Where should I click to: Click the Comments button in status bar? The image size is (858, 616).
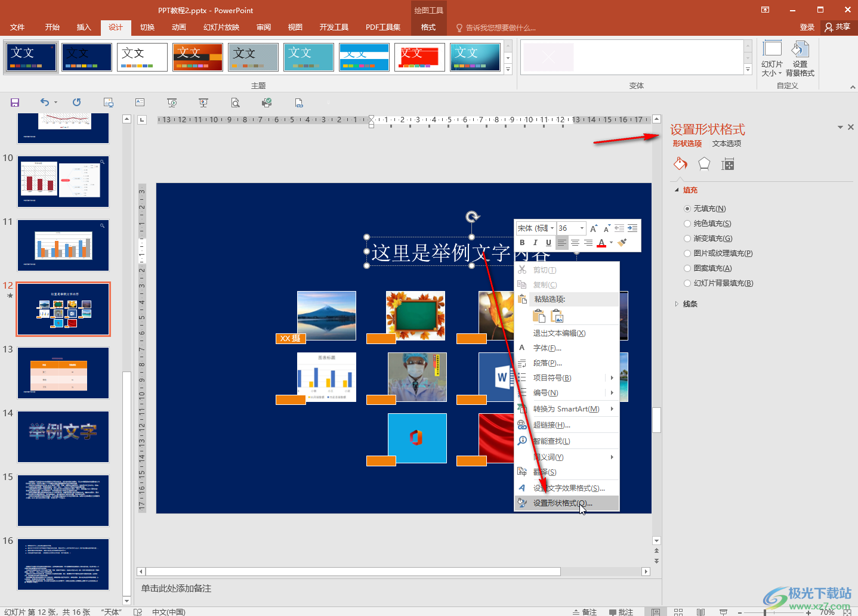pyautogui.click(x=621, y=612)
